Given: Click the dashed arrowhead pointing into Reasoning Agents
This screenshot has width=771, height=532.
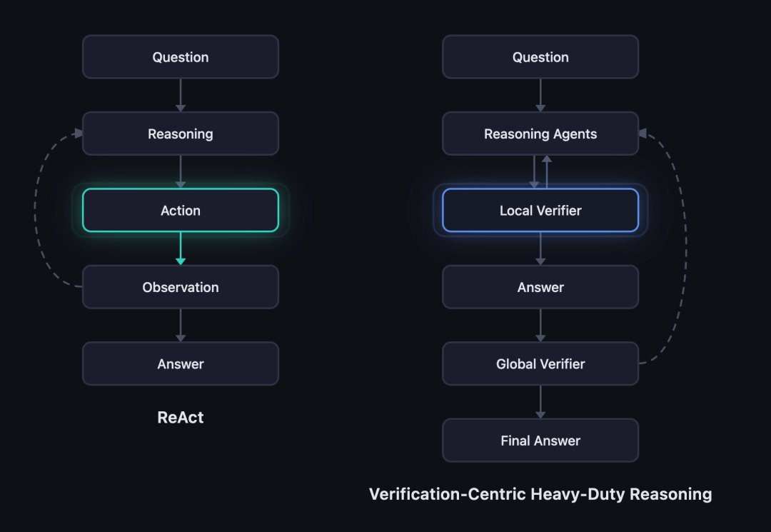Looking at the screenshot, I should (642, 134).
